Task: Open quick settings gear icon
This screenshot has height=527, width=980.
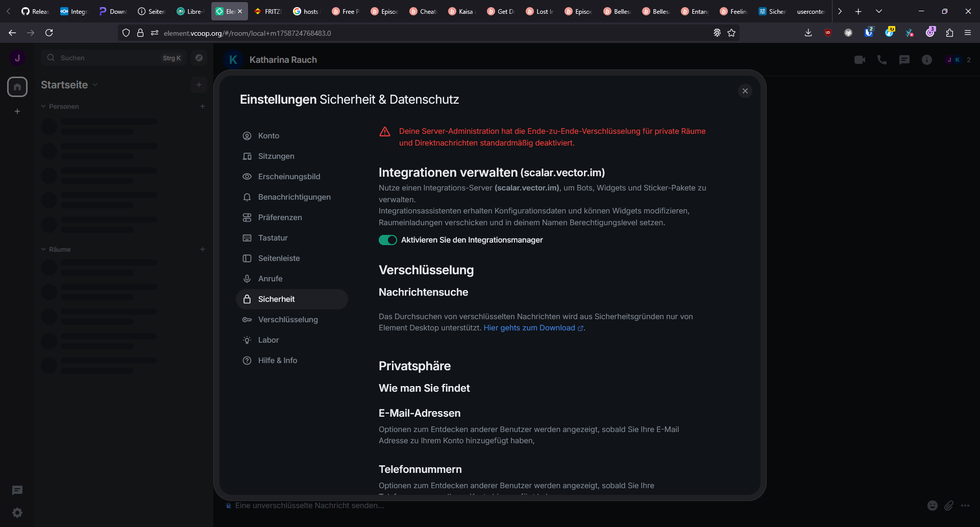Action: [x=17, y=513]
